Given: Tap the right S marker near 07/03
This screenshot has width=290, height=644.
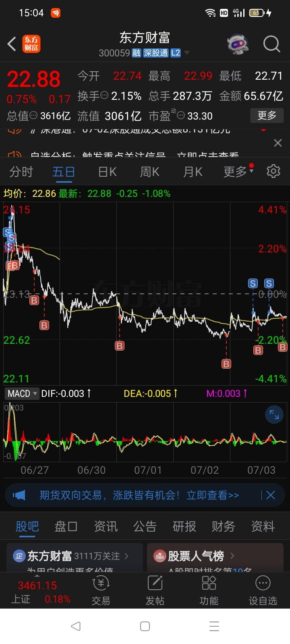Looking at the screenshot, I should pyautogui.click(x=269, y=283).
